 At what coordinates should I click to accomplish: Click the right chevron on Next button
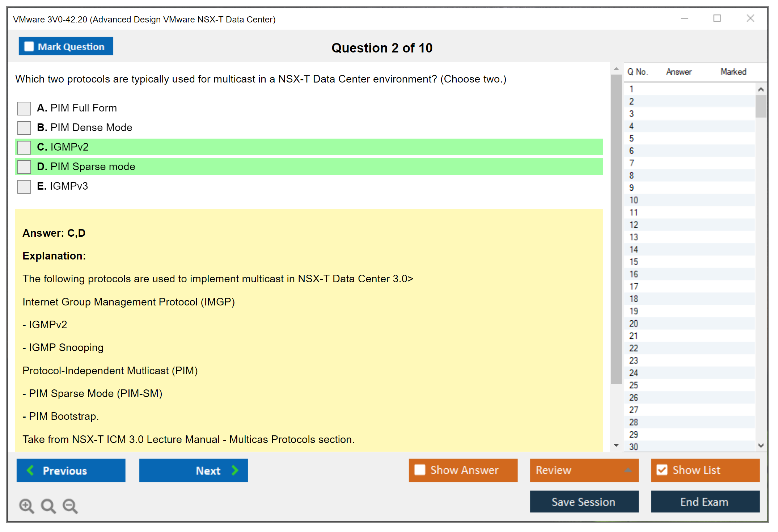click(235, 470)
